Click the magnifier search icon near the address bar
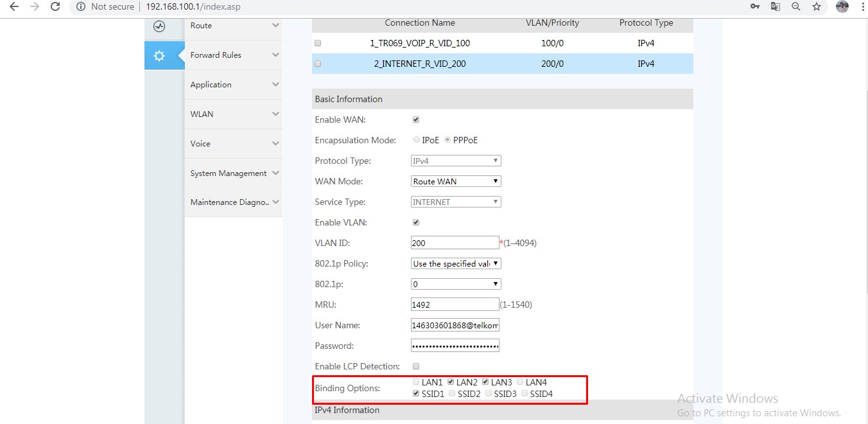868x424 pixels. click(796, 6)
